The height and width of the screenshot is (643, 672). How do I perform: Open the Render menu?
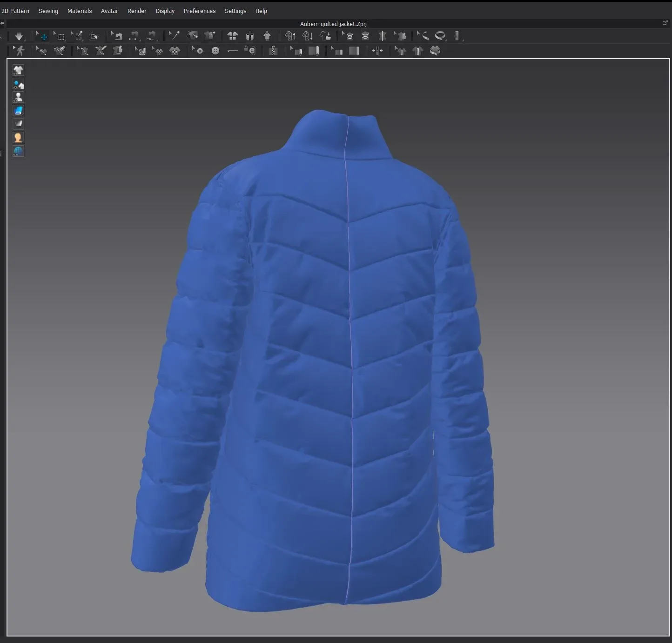pos(137,11)
